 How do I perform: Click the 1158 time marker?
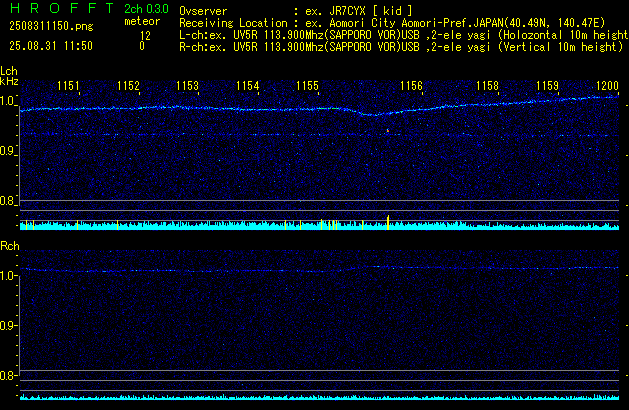pos(487,86)
